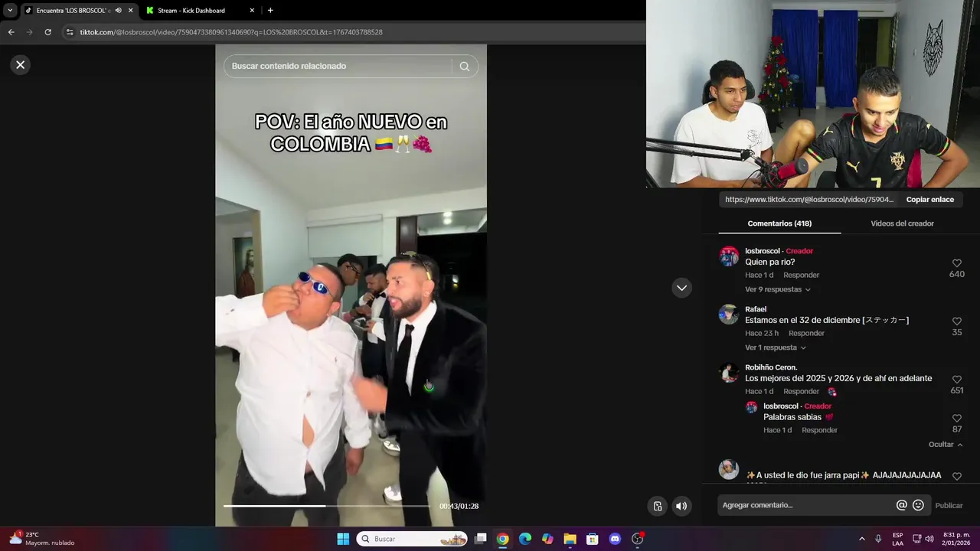The height and width of the screenshot is (551, 980).
Task: Toggle the auto-scroll icon beside the volume button
Action: pyautogui.click(x=658, y=506)
